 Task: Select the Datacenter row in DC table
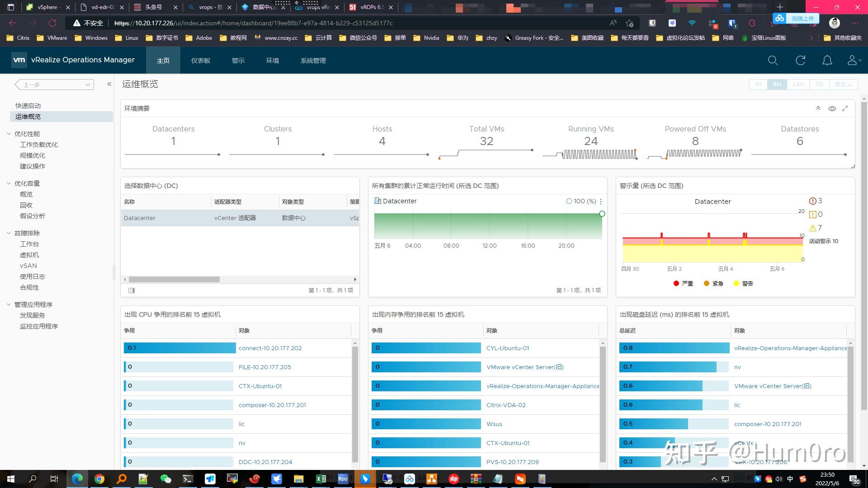[240, 218]
